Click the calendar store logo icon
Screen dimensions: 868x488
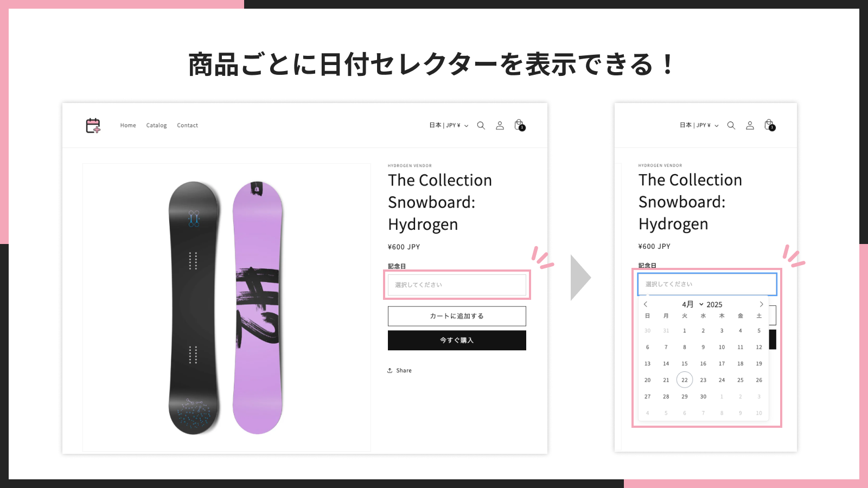(93, 126)
